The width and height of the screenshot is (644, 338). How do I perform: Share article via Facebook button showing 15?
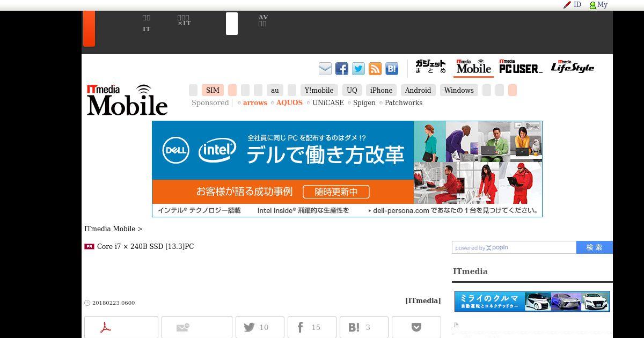pyautogui.click(x=312, y=327)
